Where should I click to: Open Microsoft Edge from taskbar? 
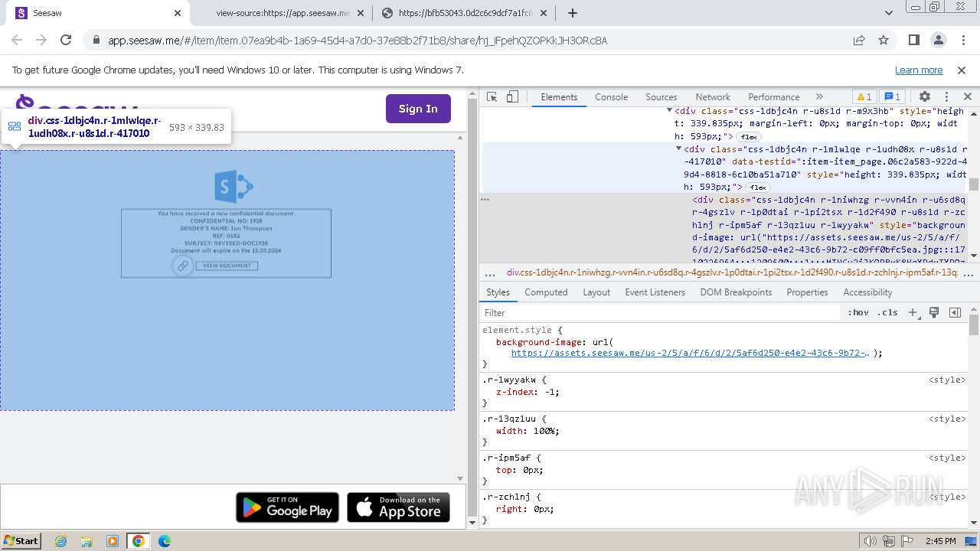[164, 541]
